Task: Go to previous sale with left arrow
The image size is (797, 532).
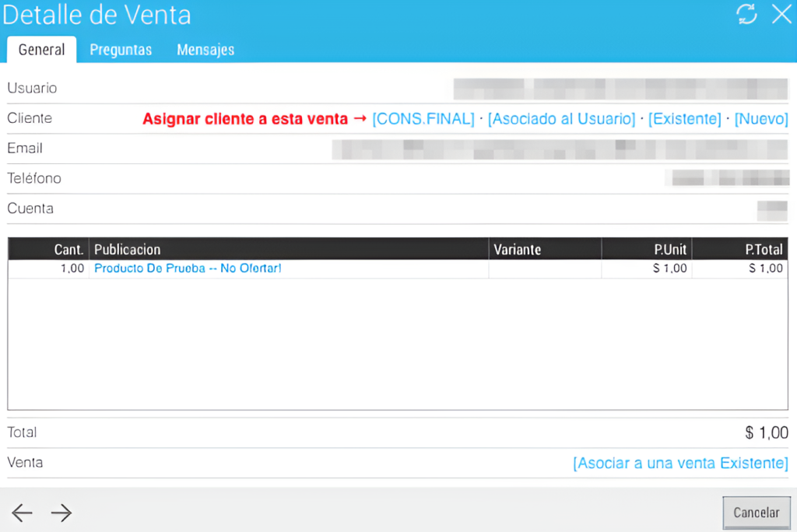Action: coord(22,512)
